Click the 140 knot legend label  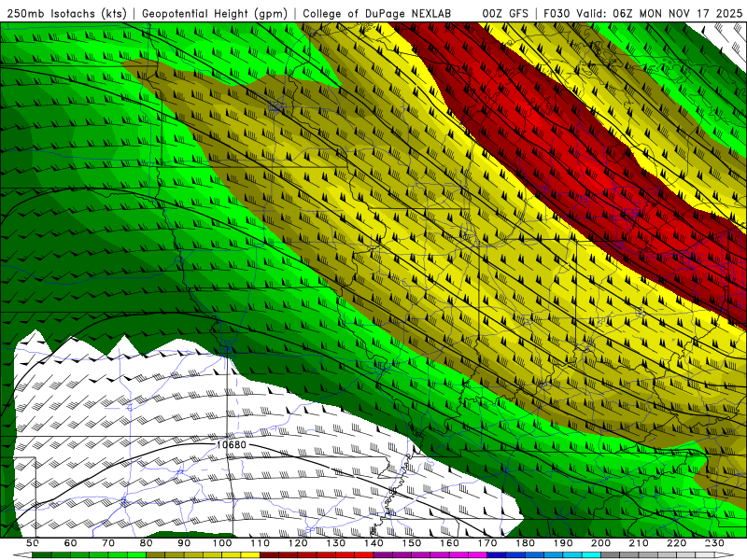pos(373,543)
